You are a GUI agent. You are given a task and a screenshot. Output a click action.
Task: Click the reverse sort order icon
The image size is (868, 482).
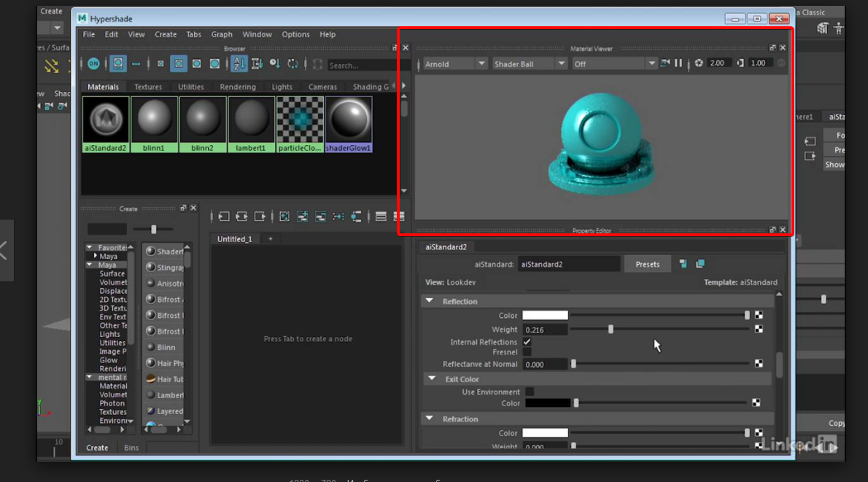tap(292, 64)
